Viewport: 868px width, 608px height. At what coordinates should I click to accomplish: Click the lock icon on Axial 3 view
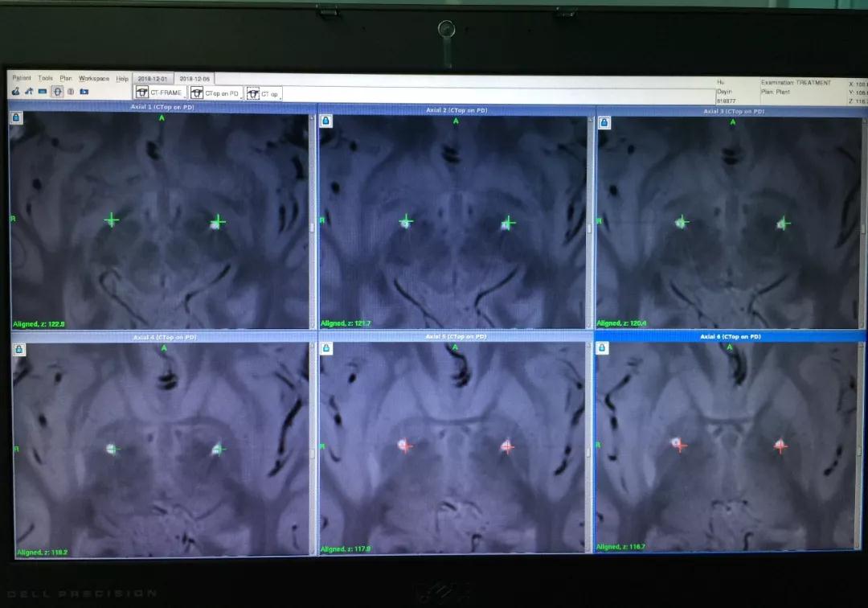604,122
